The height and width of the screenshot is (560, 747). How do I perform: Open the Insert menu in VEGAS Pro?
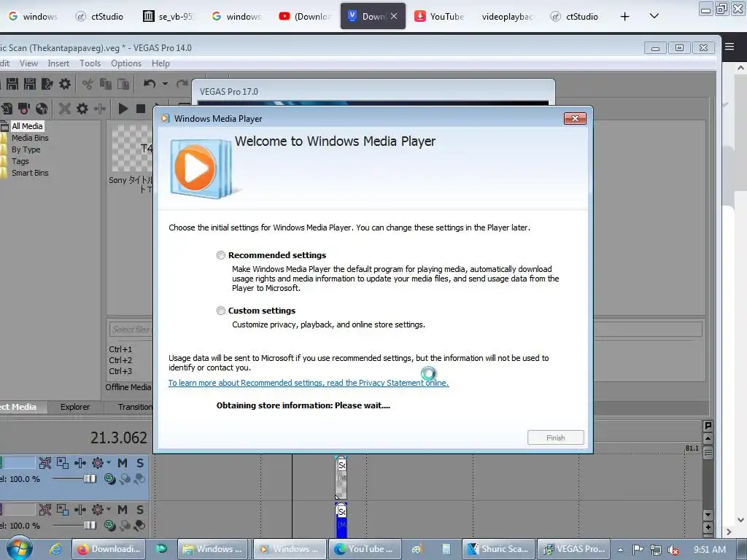pyautogui.click(x=58, y=63)
